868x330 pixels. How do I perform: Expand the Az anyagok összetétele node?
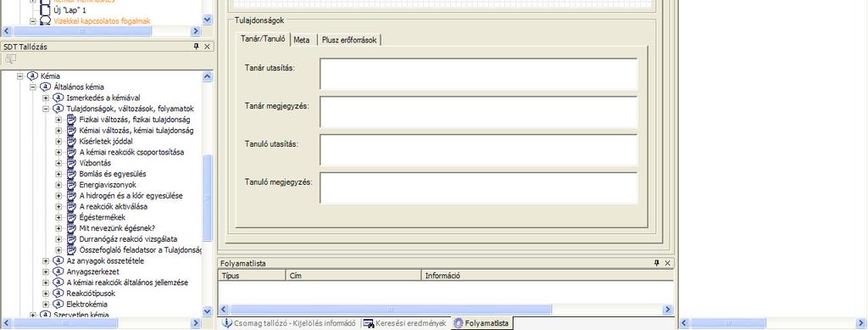(46, 260)
